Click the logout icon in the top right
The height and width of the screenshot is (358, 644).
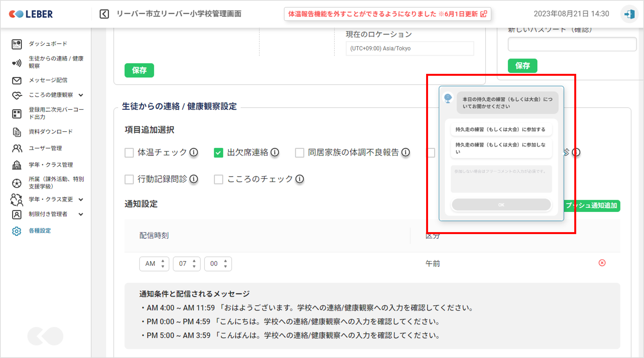point(629,14)
